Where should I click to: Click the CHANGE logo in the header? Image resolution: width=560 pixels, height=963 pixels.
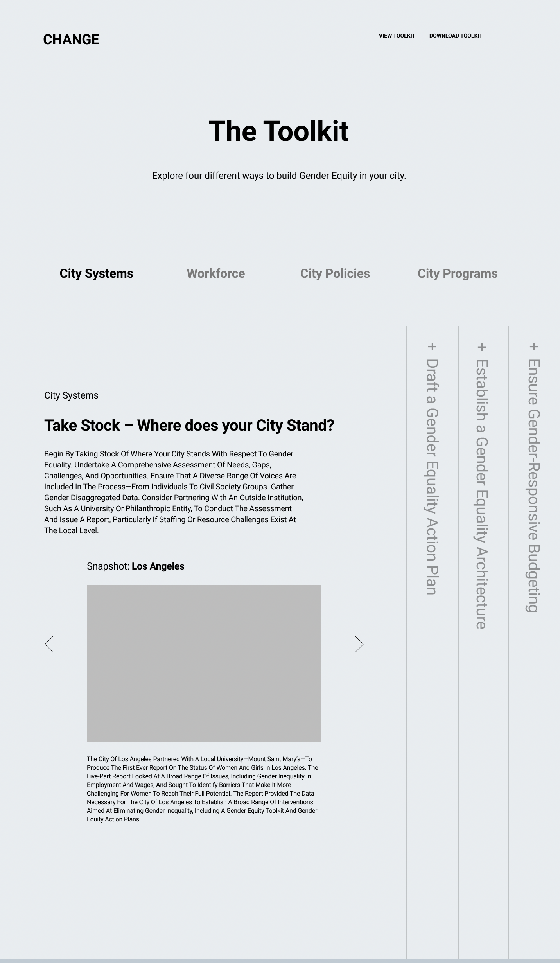pyautogui.click(x=71, y=40)
